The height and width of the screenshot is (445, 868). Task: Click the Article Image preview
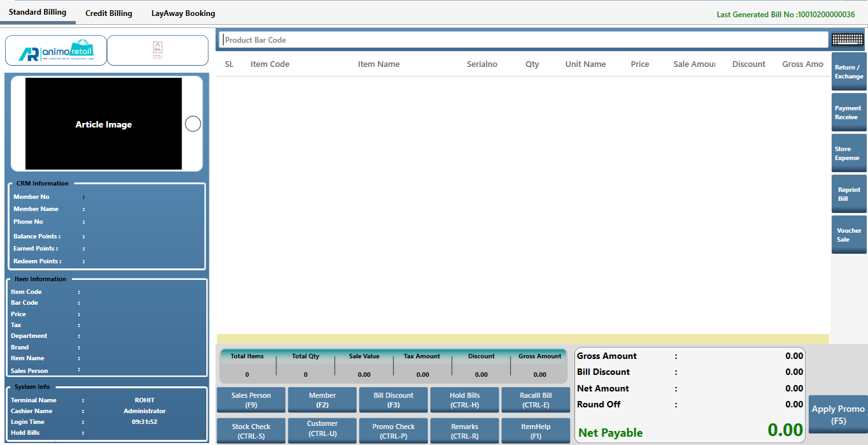pos(104,124)
